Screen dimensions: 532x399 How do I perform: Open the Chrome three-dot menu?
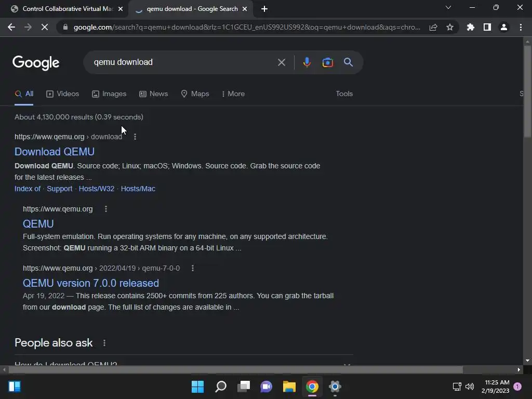tap(521, 27)
